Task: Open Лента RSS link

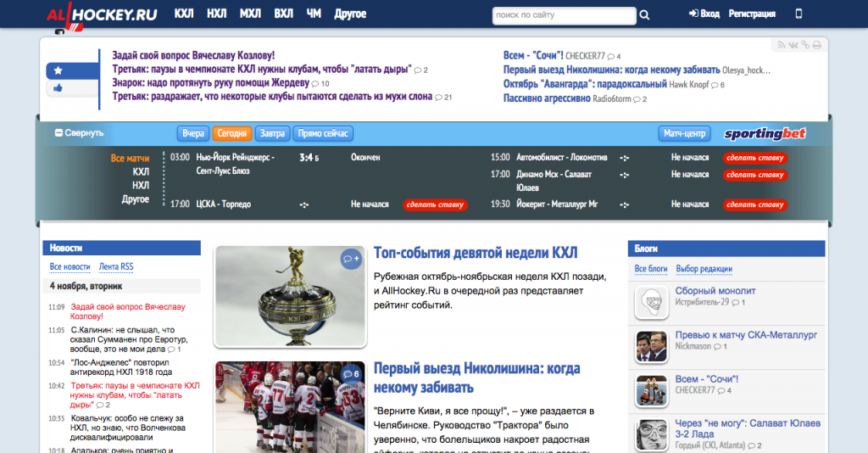Action: [116, 267]
